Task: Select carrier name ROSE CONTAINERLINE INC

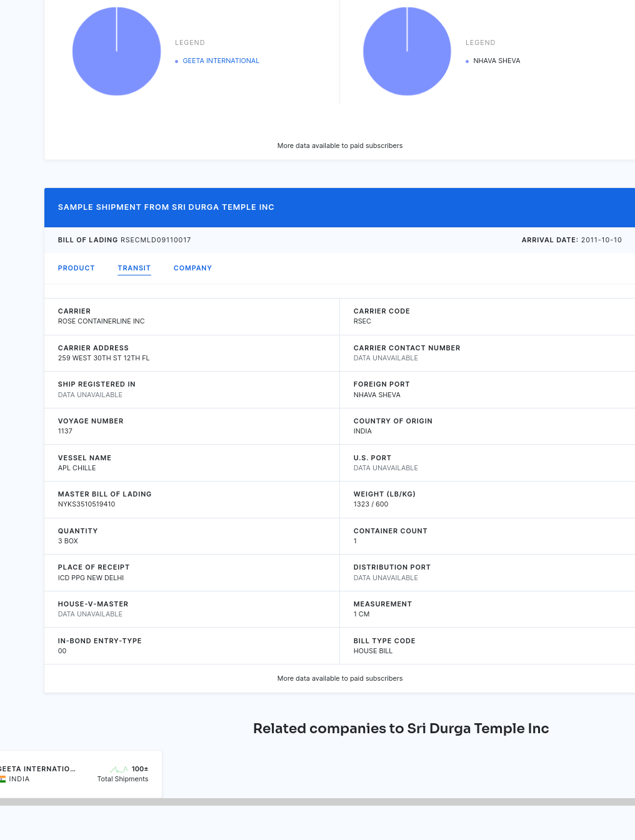Action: pyautogui.click(x=101, y=321)
